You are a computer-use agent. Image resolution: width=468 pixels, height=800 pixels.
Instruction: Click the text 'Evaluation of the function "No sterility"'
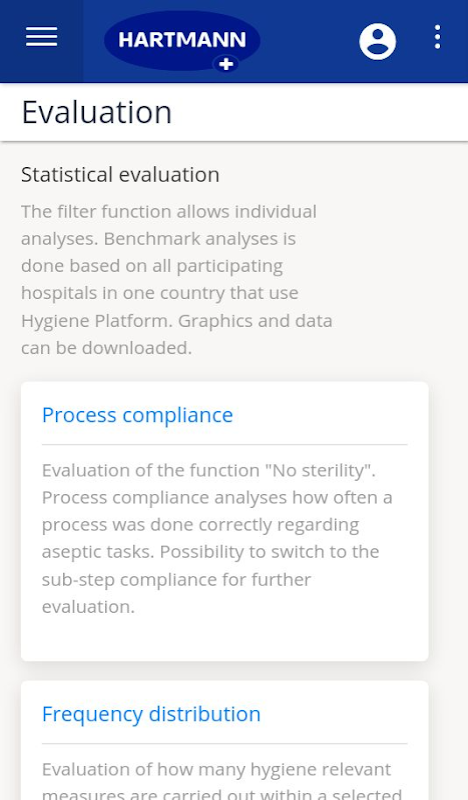[x=209, y=470]
